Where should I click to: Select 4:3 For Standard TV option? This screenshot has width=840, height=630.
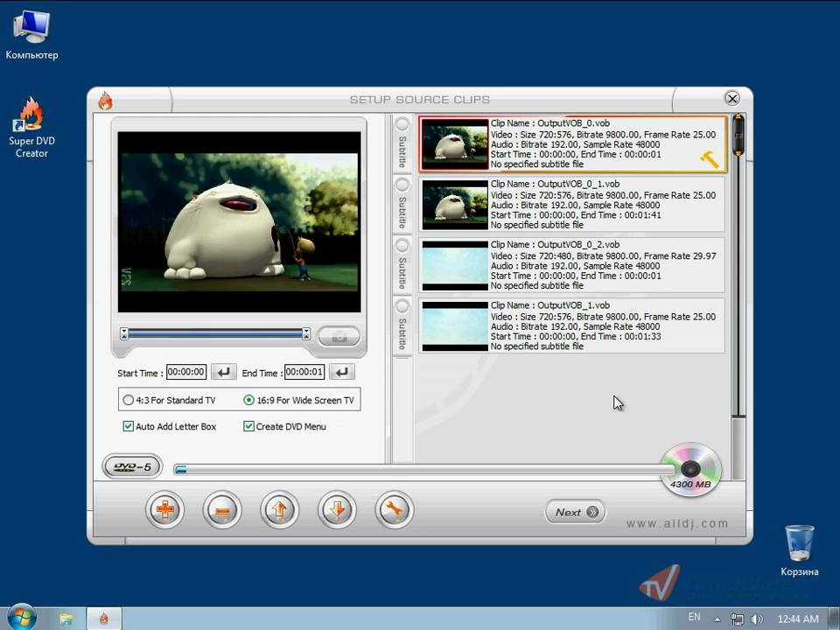(169, 400)
